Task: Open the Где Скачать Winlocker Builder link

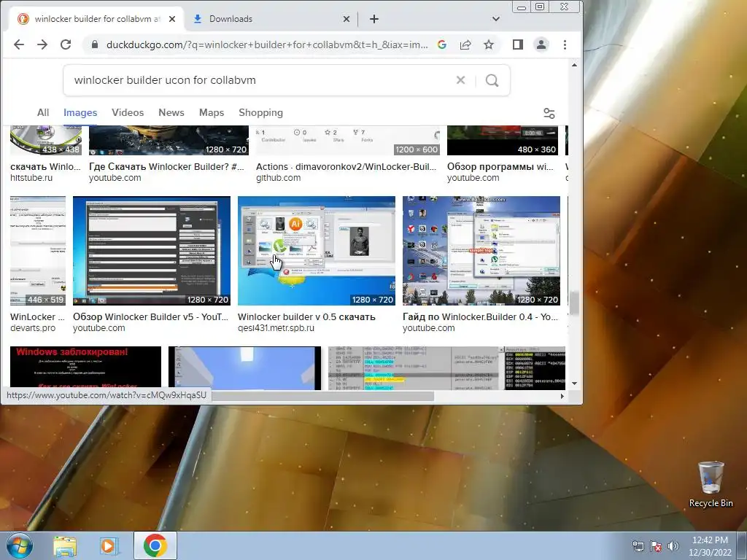Action: pos(166,167)
